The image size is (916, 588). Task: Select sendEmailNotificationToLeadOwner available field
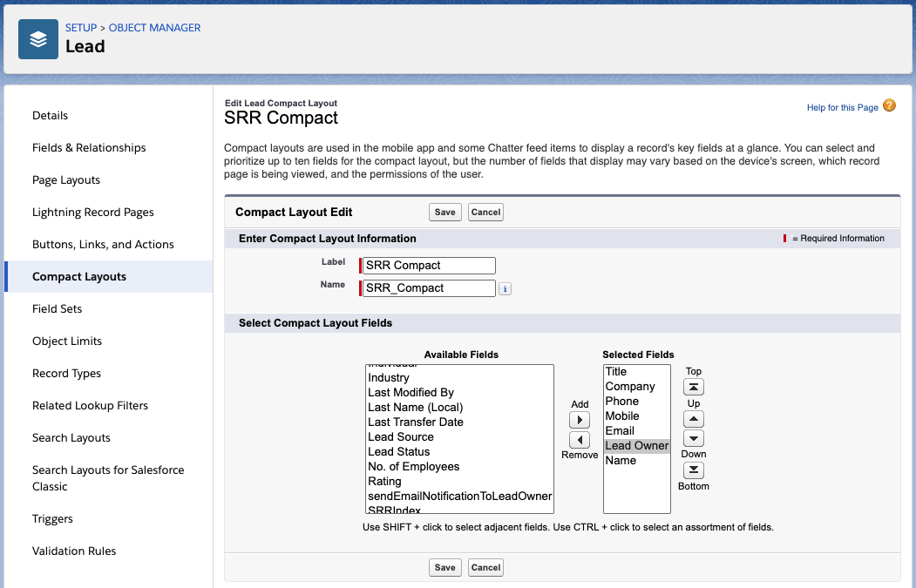(460, 496)
